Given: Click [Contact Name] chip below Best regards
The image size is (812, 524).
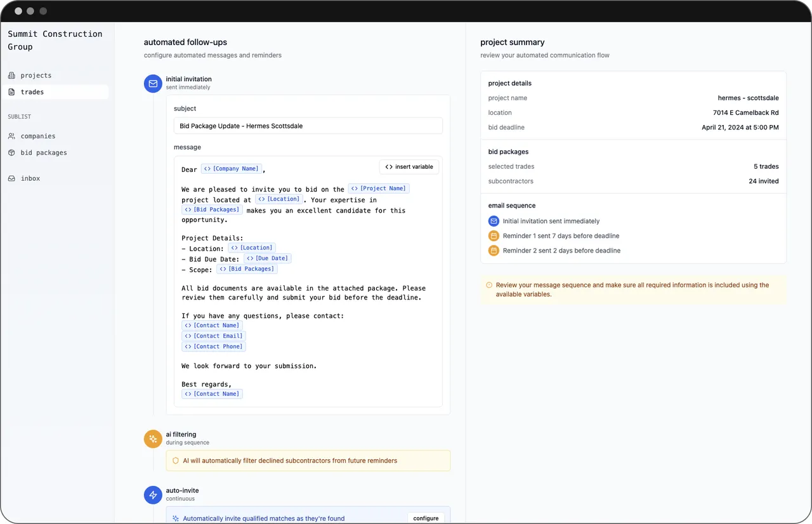Looking at the screenshot, I should coord(212,394).
